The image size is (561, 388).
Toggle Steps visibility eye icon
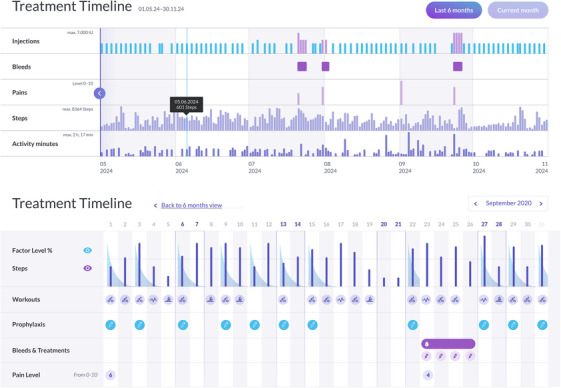coord(87,268)
